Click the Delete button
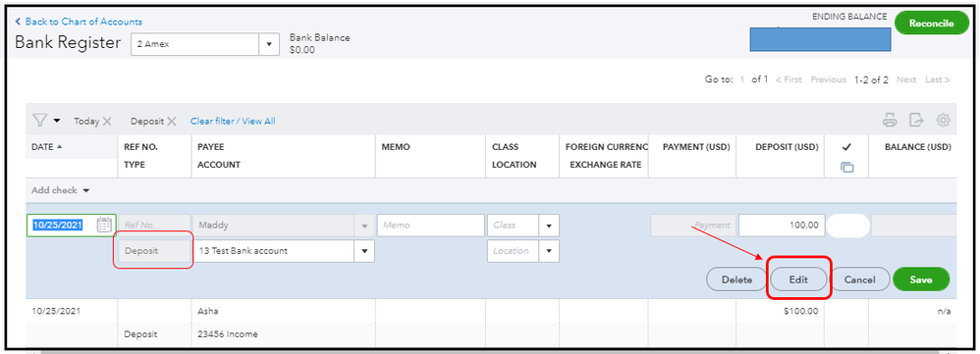The width and height of the screenshot is (980, 354). (736, 279)
